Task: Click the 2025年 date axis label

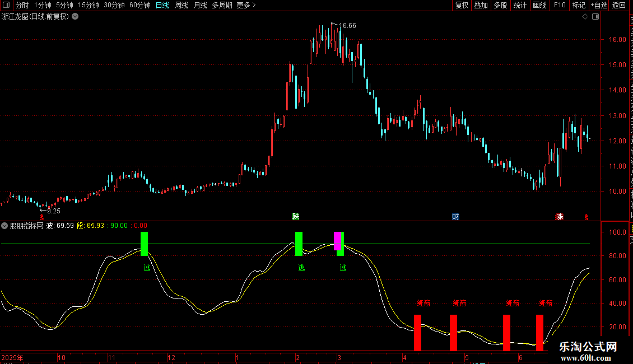Action: point(12,358)
